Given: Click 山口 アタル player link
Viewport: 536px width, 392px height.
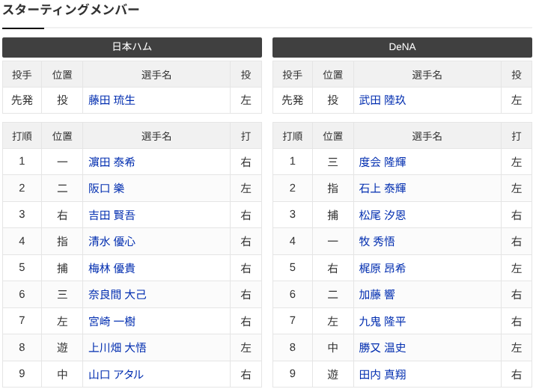Looking at the screenshot, I should pos(116,374).
